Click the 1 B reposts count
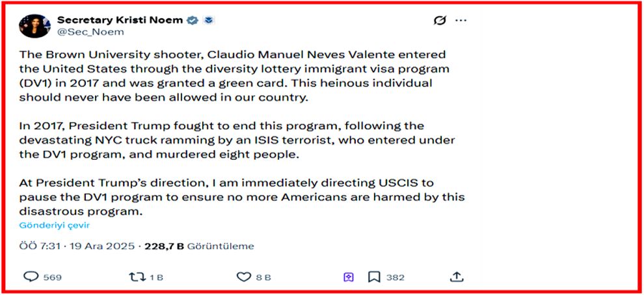This screenshot has height=295, width=644. [x=156, y=277]
